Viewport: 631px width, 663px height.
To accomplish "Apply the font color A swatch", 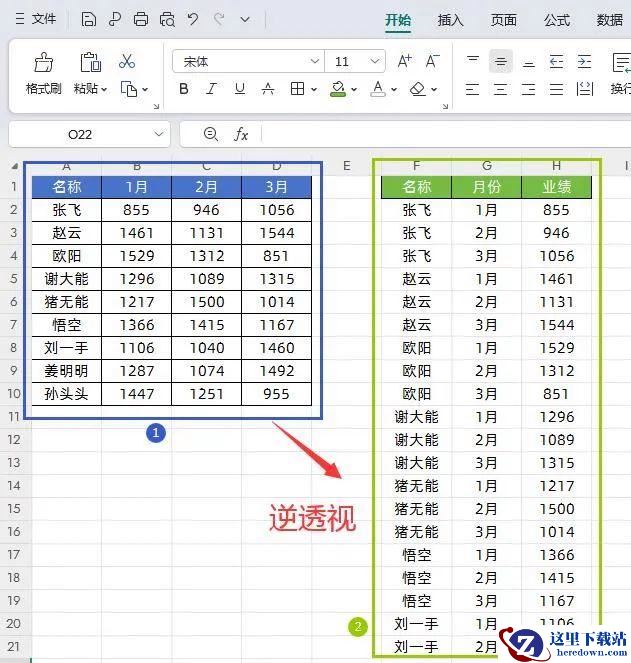I will pyautogui.click(x=378, y=89).
